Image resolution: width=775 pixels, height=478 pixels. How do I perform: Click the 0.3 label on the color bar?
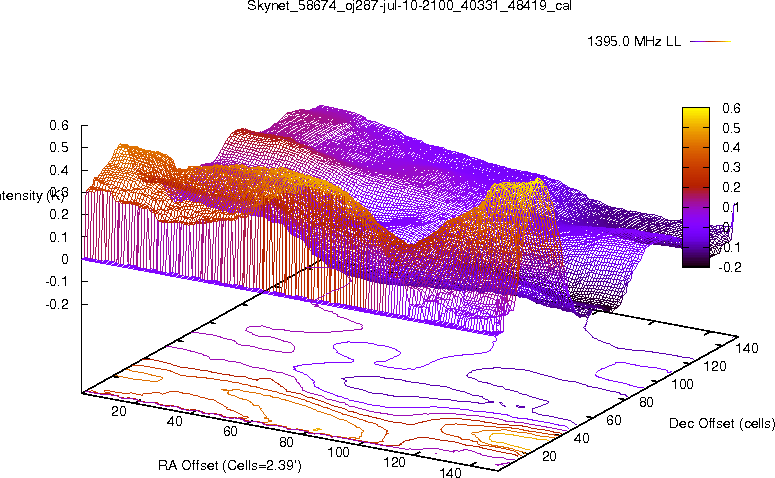tap(731, 167)
